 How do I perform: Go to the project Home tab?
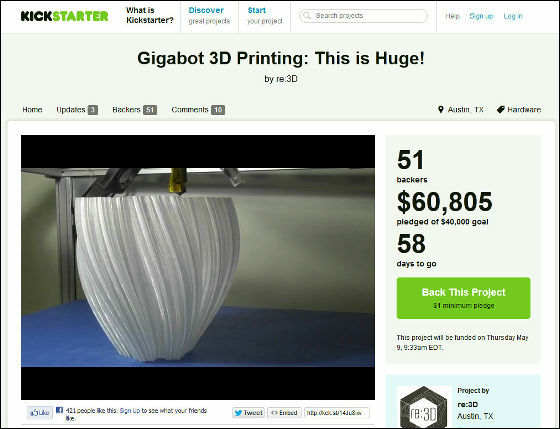point(32,110)
